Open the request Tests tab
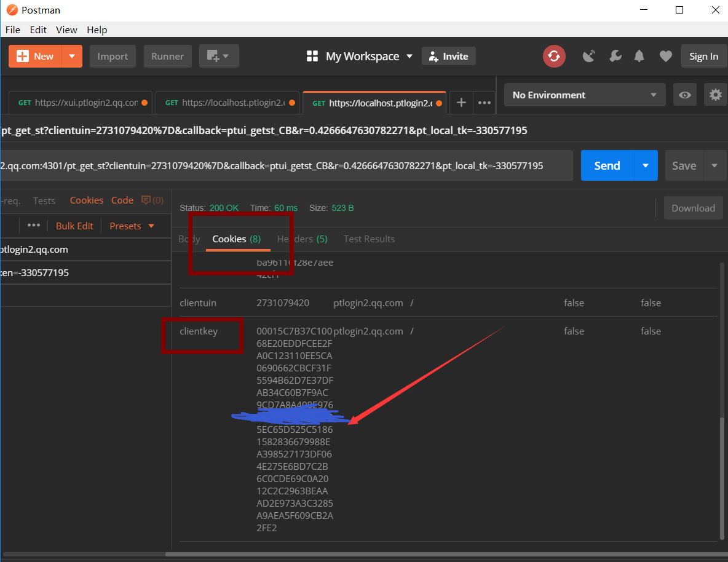 tap(44, 200)
